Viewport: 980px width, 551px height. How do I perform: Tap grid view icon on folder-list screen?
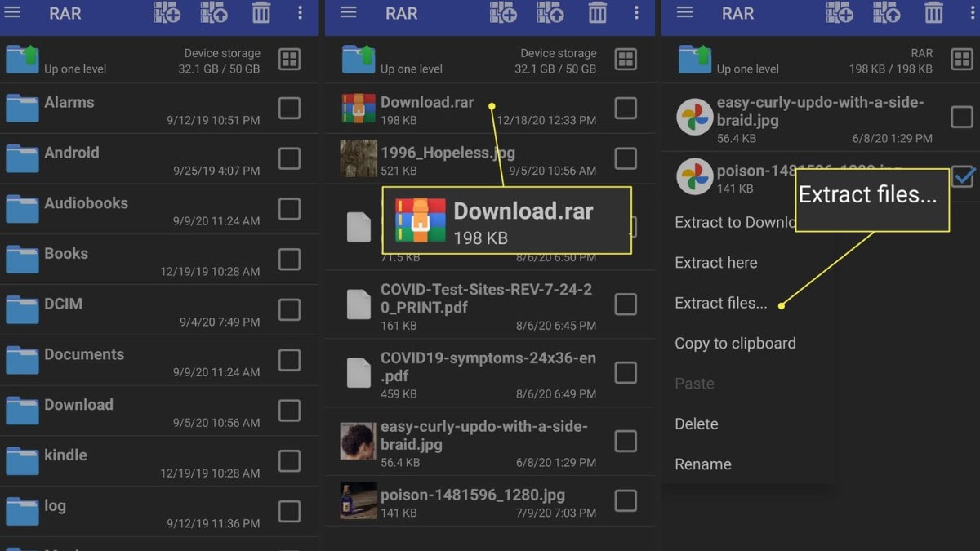289,60
